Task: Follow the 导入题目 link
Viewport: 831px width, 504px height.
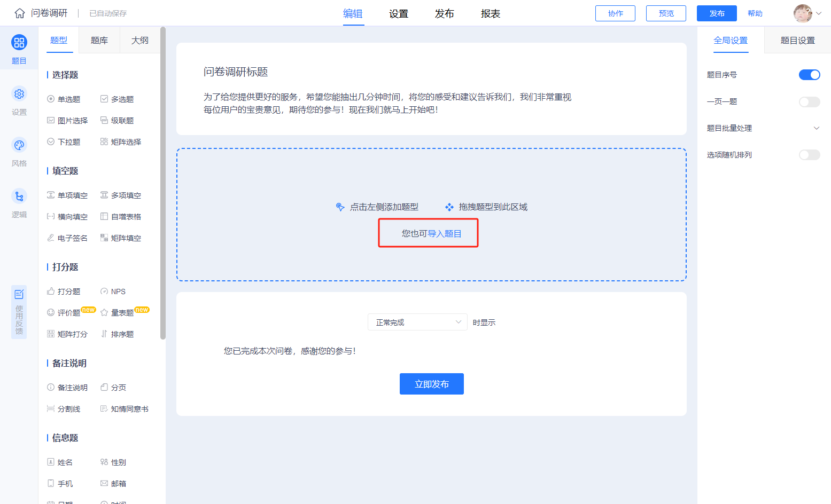Action: click(x=445, y=233)
